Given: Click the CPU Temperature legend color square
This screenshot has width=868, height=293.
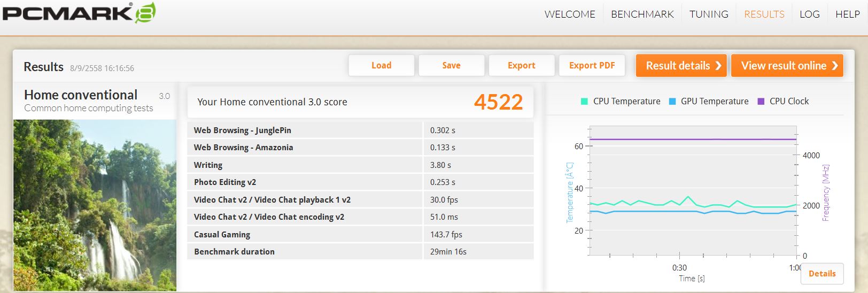Looking at the screenshot, I should click(584, 101).
